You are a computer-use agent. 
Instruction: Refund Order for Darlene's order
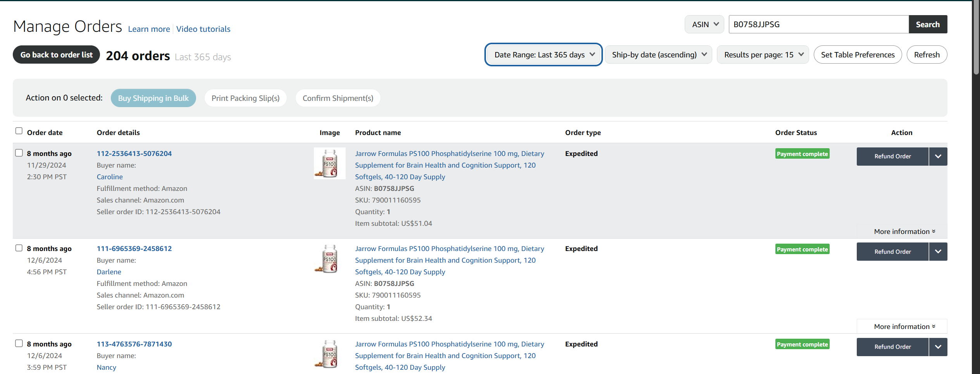click(892, 251)
